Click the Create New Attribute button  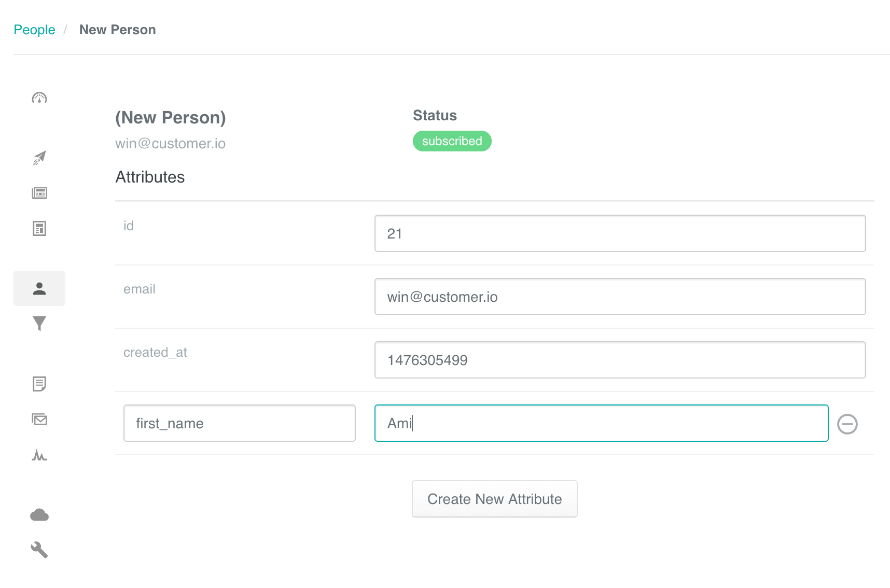tap(495, 499)
